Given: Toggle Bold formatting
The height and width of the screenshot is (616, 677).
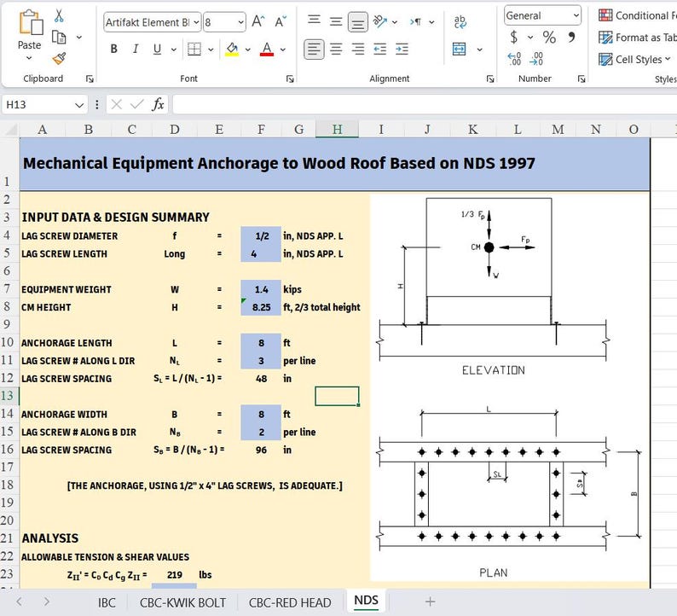Looking at the screenshot, I should click(x=114, y=49).
